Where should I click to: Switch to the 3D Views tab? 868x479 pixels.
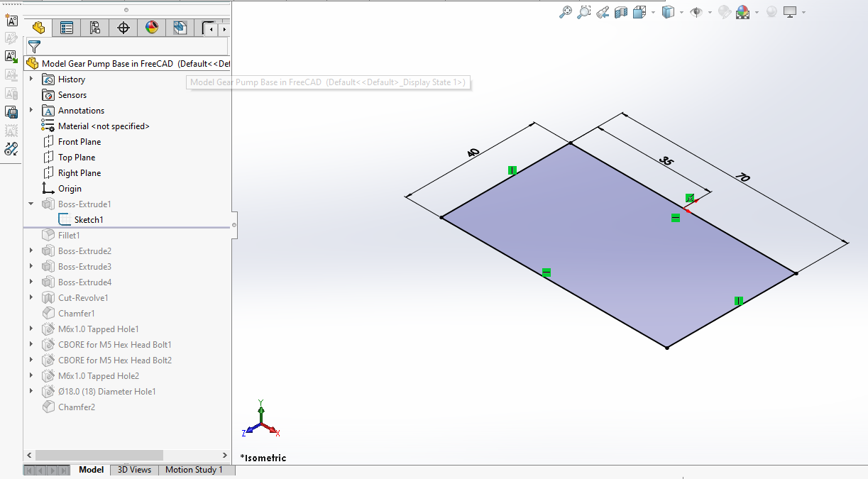pos(134,470)
